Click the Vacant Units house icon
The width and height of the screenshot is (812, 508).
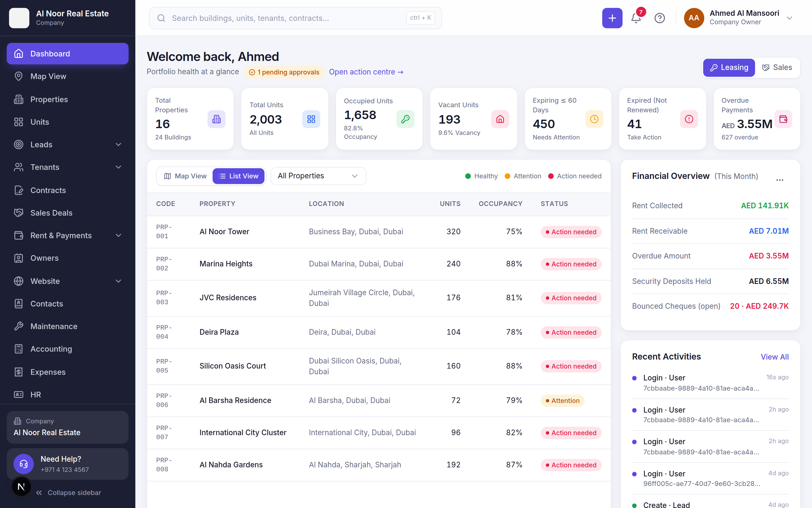[500, 119]
